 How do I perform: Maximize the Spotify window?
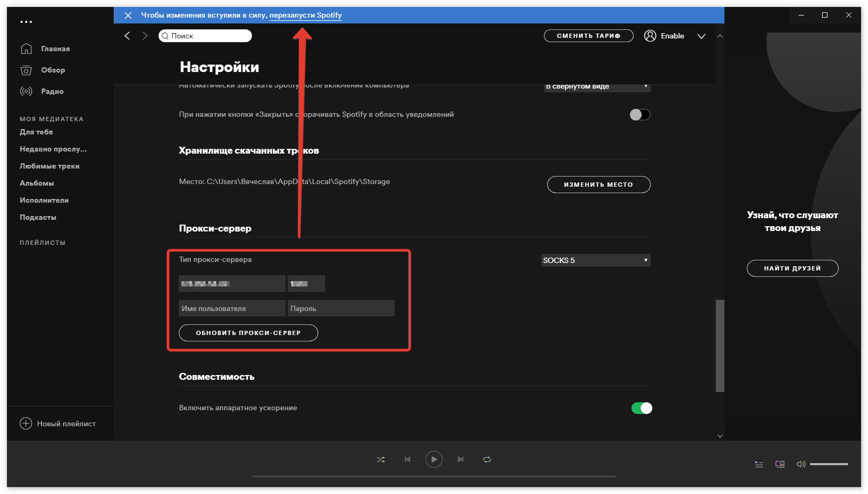point(825,15)
